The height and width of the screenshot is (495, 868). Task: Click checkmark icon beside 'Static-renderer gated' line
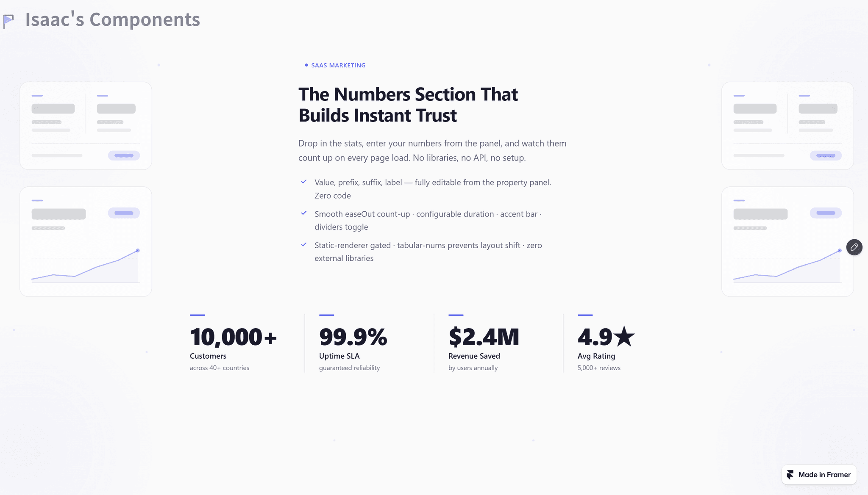click(x=304, y=244)
